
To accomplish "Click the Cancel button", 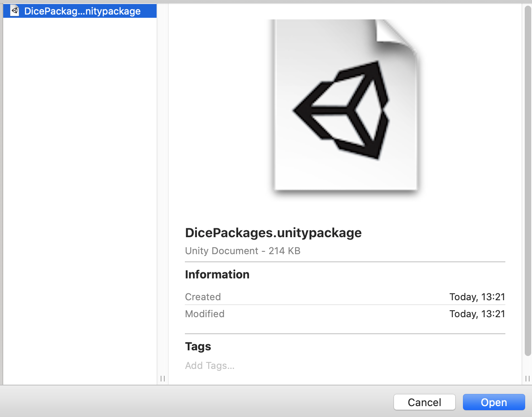I will (424, 402).
